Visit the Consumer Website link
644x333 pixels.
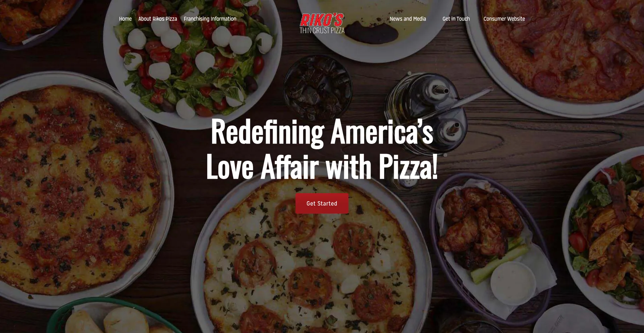point(504,19)
